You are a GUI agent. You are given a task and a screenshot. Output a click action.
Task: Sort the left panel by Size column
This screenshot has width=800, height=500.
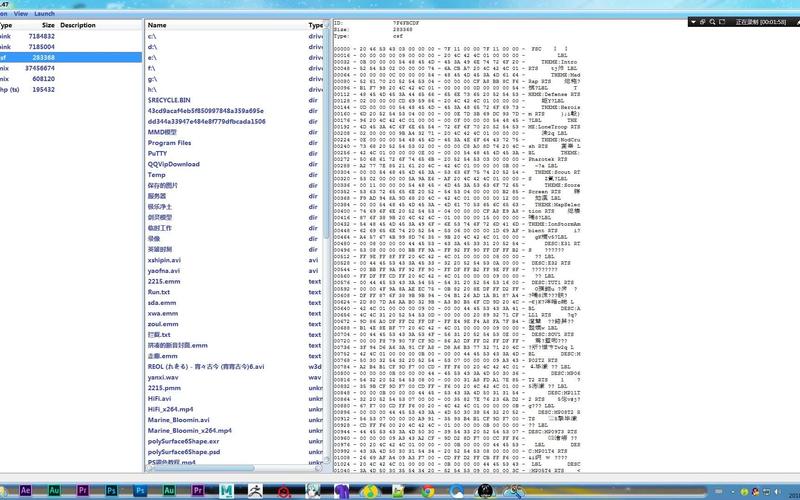(48, 25)
